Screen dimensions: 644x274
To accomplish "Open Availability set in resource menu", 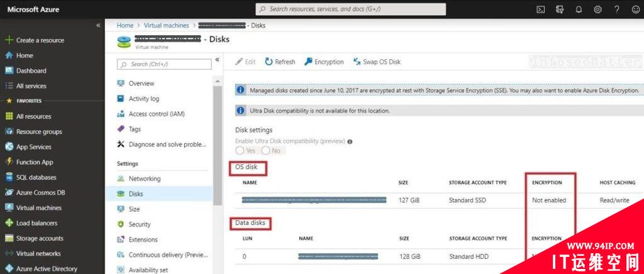I will (148, 270).
